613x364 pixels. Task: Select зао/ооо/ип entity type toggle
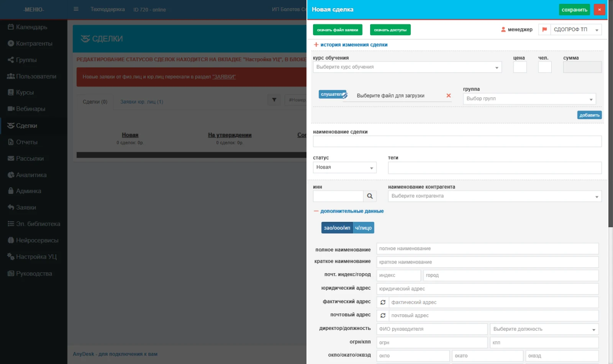[337, 228]
